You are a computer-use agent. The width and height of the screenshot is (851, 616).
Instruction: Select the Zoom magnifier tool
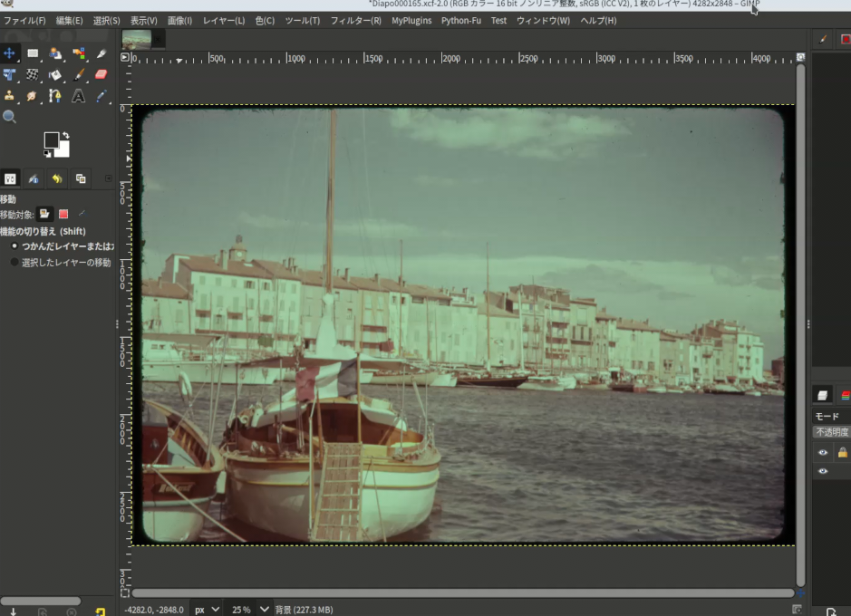pos(9,117)
